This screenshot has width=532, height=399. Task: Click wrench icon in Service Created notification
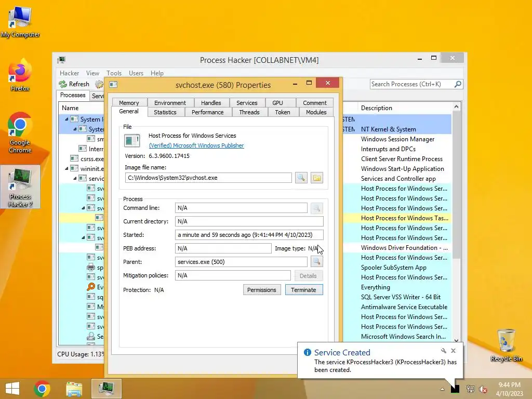[x=444, y=351]
